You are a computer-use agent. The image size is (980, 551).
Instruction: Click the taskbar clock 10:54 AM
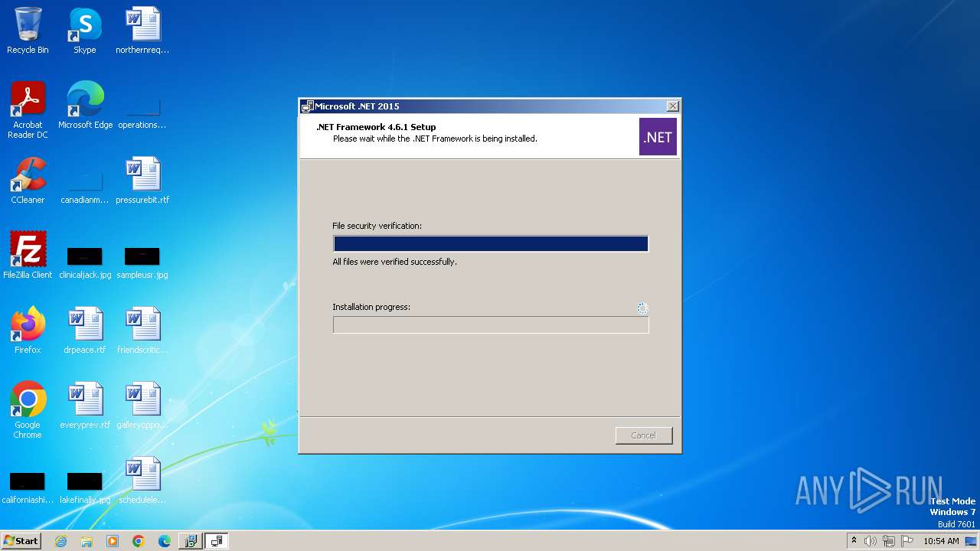tap(941, 541)
